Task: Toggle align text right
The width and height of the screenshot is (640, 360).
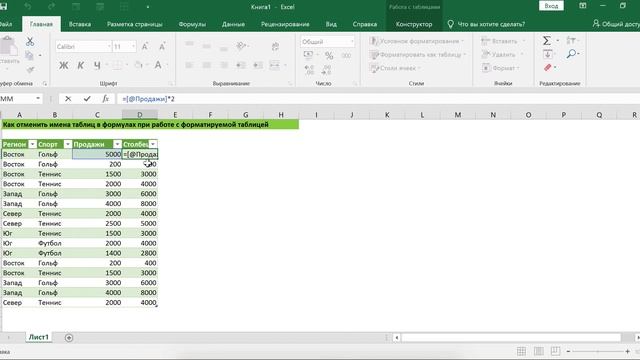Action: pyautogui.click(x=224, y=65)
